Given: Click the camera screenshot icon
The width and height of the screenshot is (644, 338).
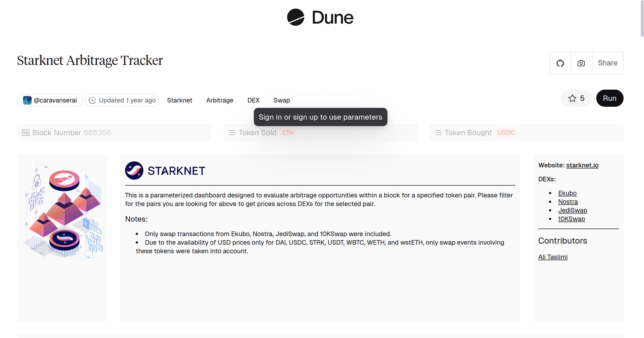Looking at the screenshot, I should click(x=581, y=63).
